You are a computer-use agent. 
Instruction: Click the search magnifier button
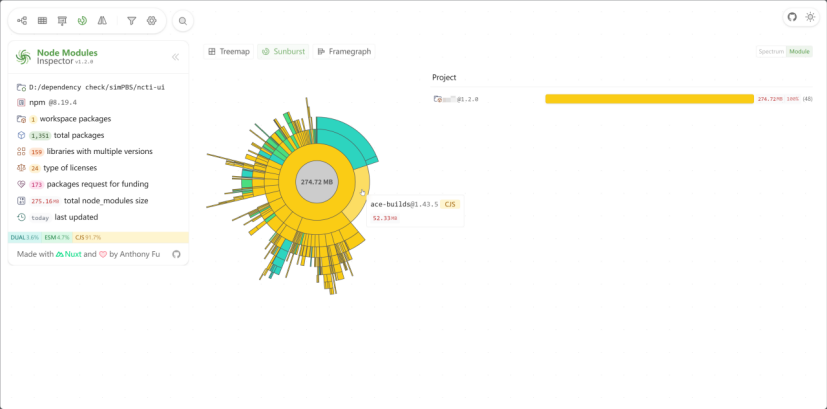coord(182,21)
